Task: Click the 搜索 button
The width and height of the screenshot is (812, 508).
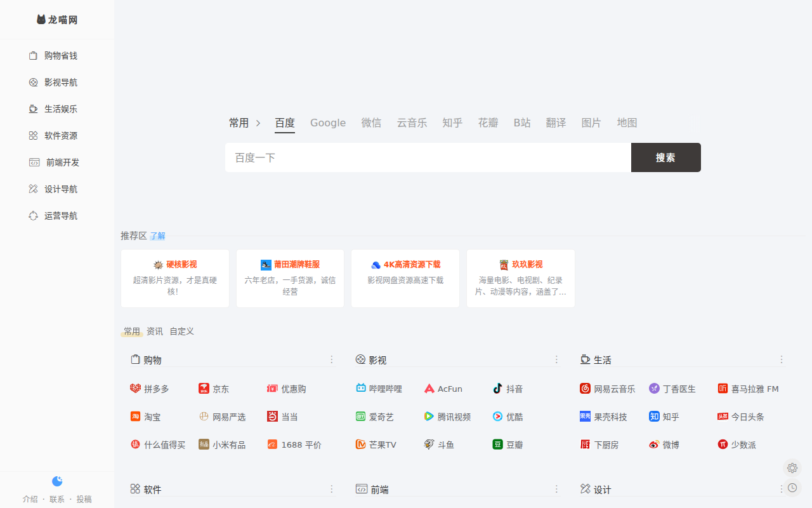Action: 666,157
